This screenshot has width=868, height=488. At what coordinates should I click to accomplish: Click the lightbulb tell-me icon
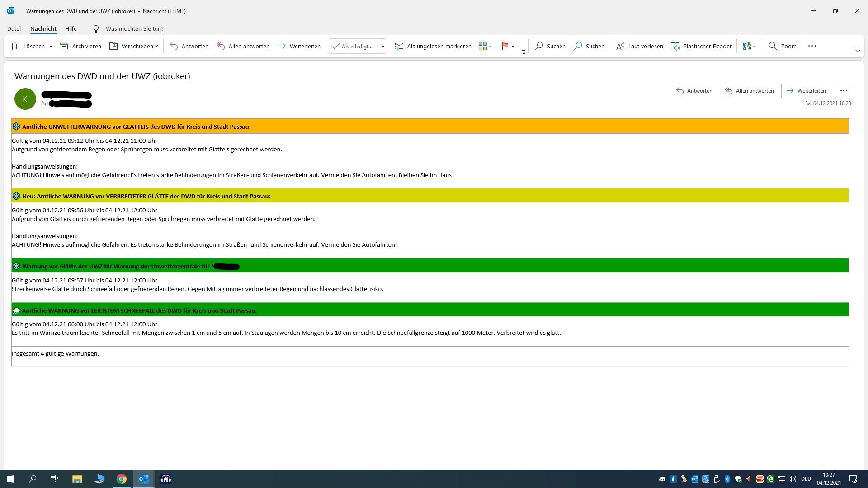(96, 28)
